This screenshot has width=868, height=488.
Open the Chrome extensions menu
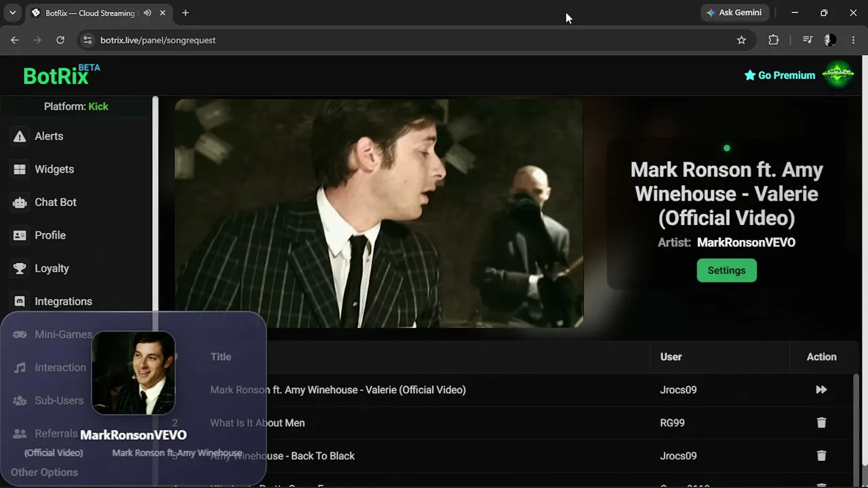774,40
